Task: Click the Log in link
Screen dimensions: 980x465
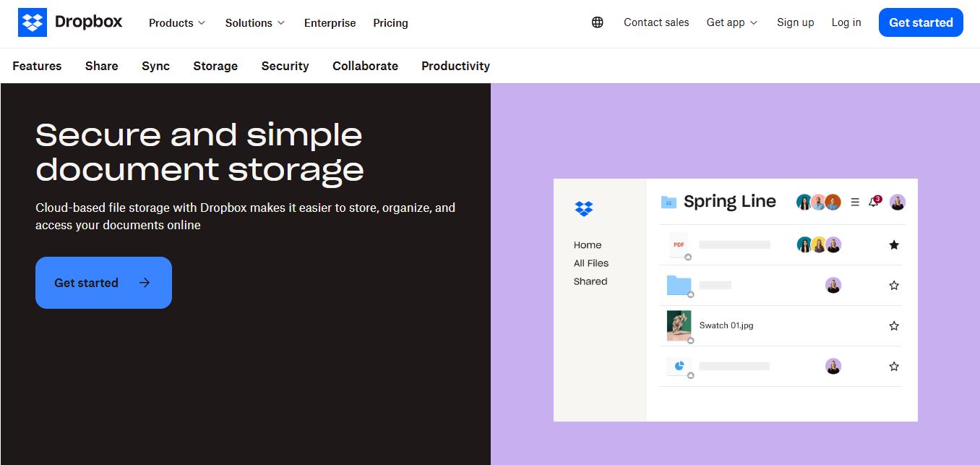Action: pos(846,22)
